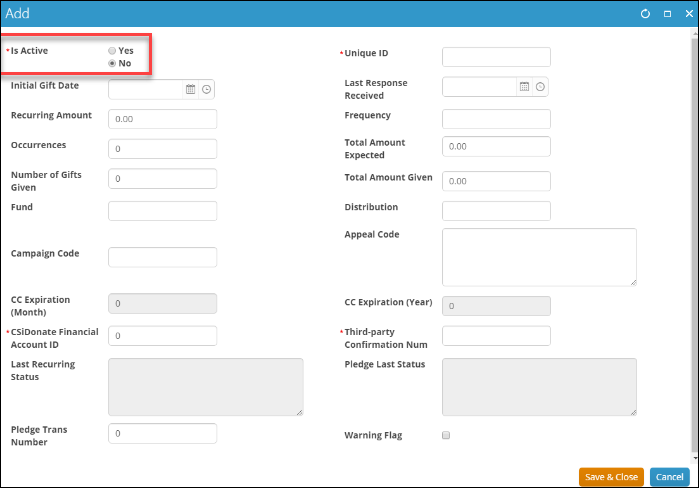Open time picker for Last Response Received
The width and height of the screenshot is (699, 488).
(540, 87)
